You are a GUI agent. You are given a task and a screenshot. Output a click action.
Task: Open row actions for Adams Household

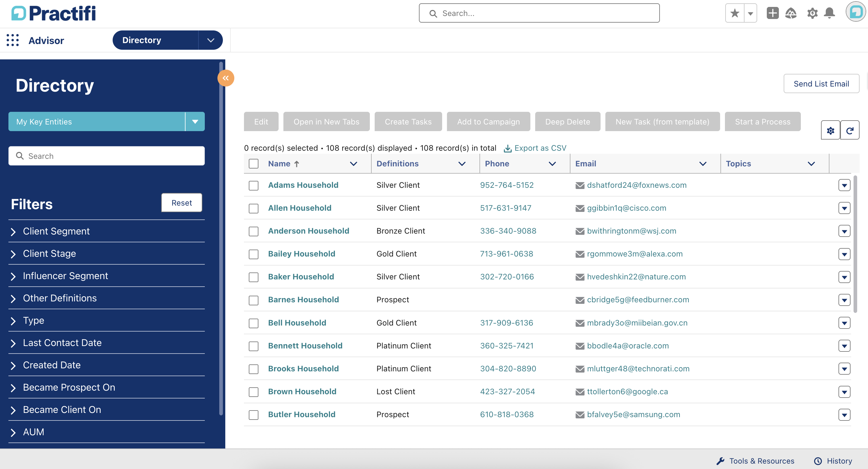click(844, 185)
